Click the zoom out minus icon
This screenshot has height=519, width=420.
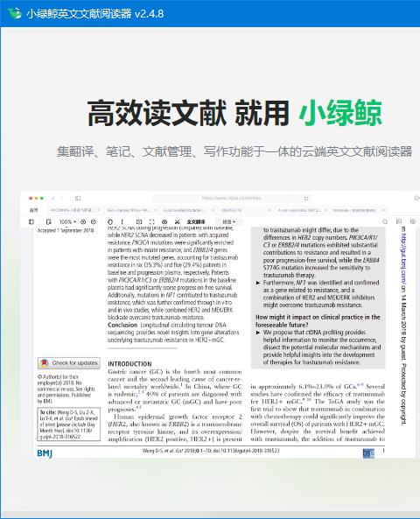point(94,221)
